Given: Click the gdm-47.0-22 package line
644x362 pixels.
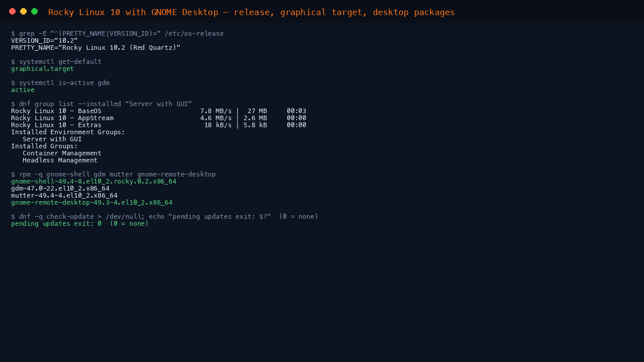Looking at the screenshot, I should (60, 189).
